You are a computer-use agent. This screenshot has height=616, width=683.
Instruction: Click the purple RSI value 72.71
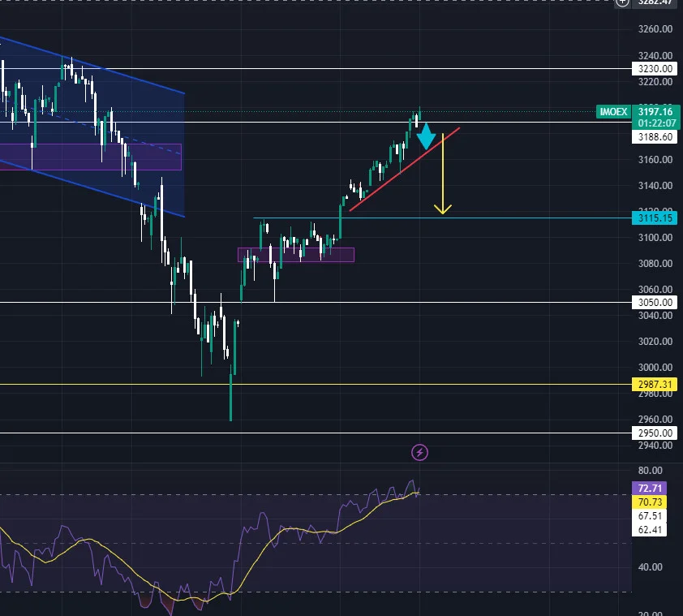(650, 489)
